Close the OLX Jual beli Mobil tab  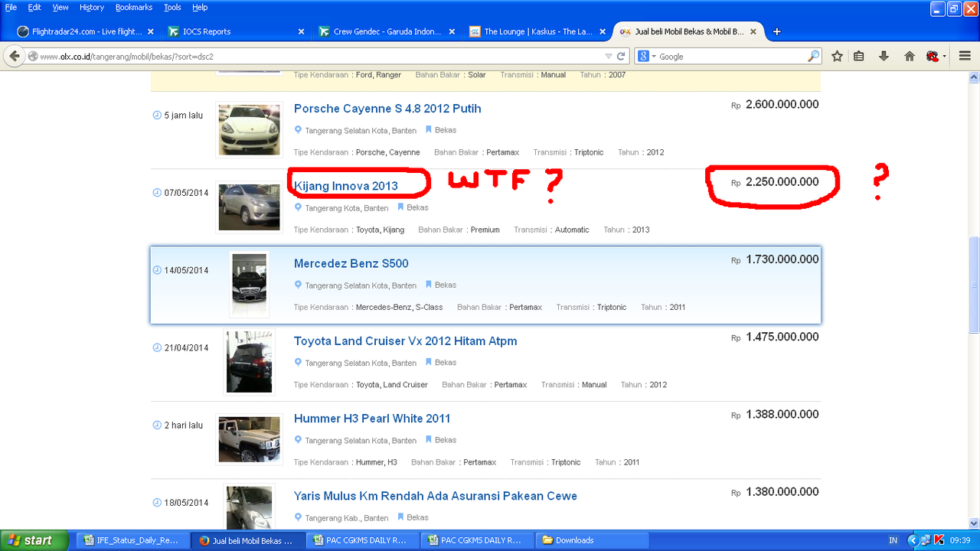click(753, 31)
